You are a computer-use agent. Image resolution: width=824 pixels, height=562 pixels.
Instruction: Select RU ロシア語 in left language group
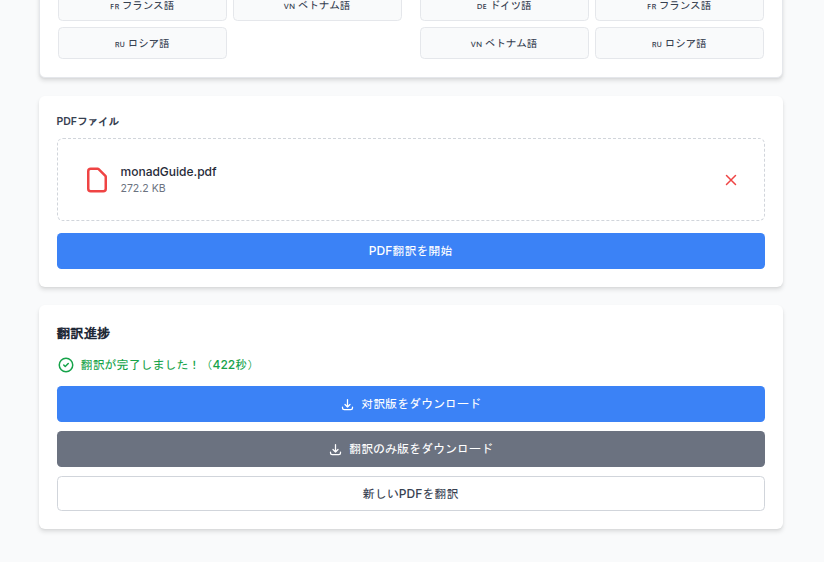[x=142, y=43]
